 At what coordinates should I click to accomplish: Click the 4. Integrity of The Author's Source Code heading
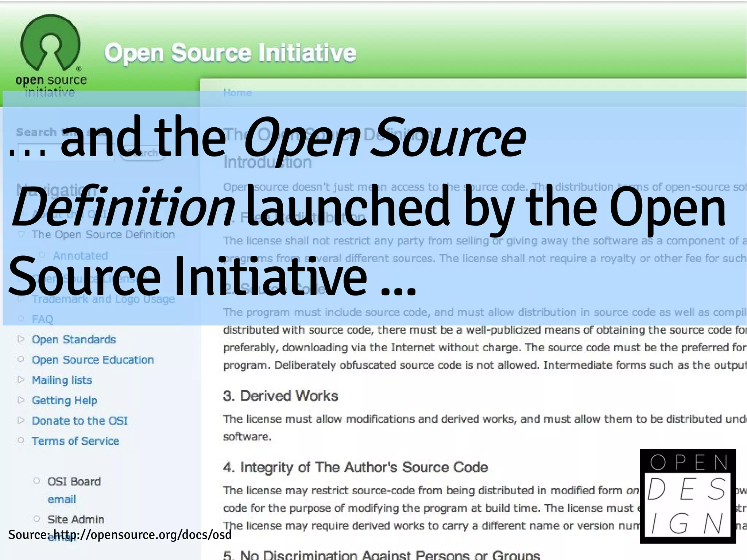coord(356,467)
